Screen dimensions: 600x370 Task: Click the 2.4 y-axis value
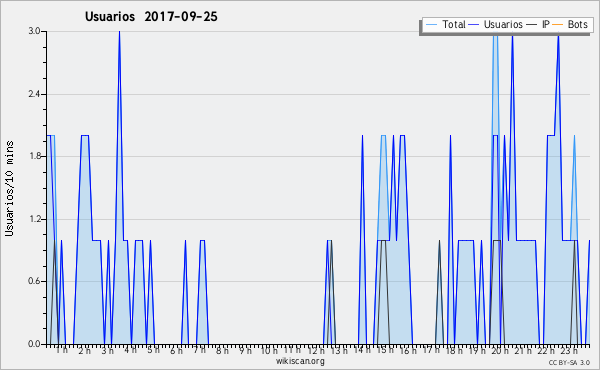coord(34,94)
